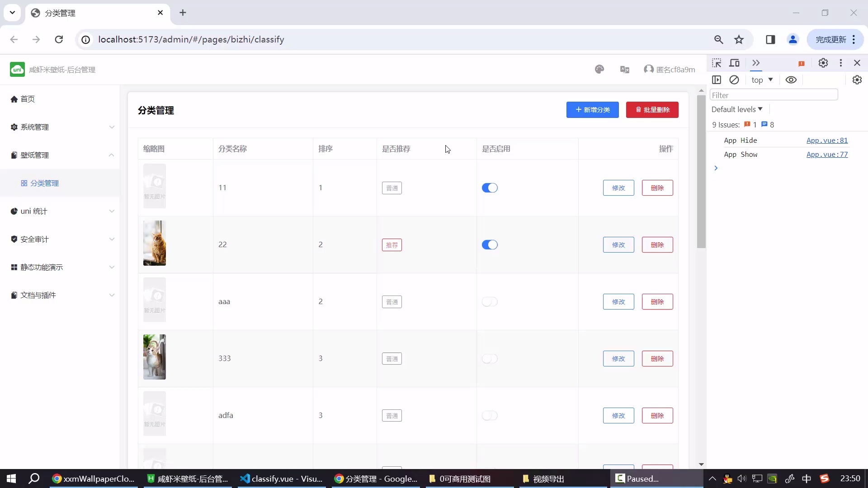Screen dimensions: 868x488
Task: Bookmark this page with the star icon
Action: click(x=739, y=40)
